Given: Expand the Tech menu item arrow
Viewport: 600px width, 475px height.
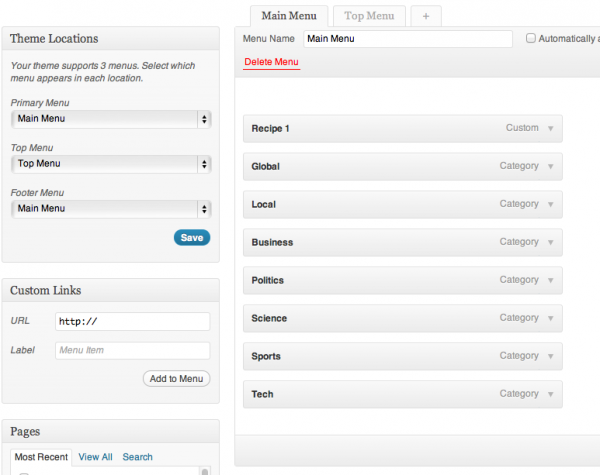Looking at the screenshot, I should (550, 395).
